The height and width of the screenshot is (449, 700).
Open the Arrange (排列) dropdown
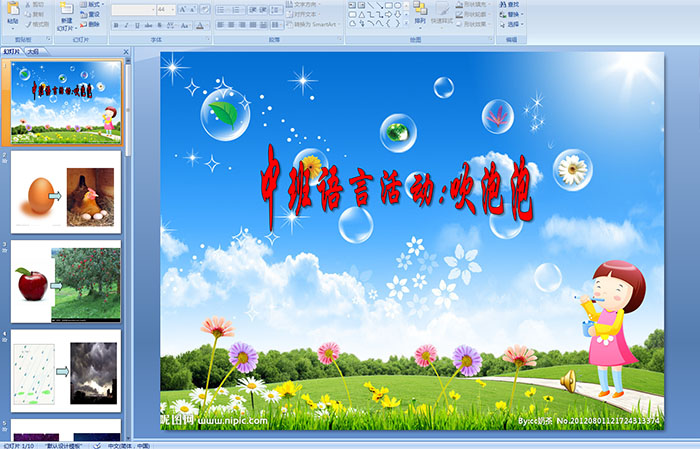420,14
